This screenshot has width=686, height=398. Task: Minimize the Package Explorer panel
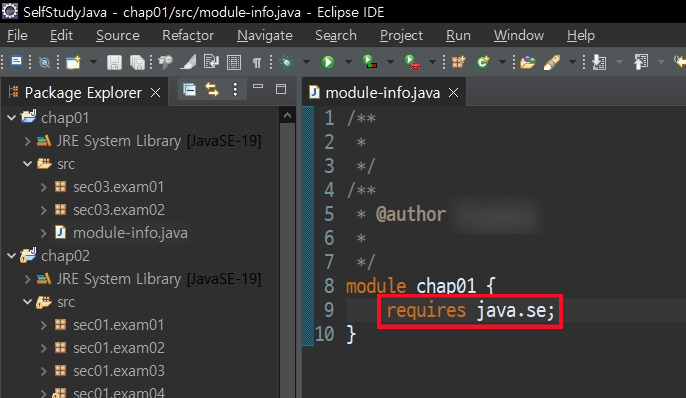pos(258,87)
